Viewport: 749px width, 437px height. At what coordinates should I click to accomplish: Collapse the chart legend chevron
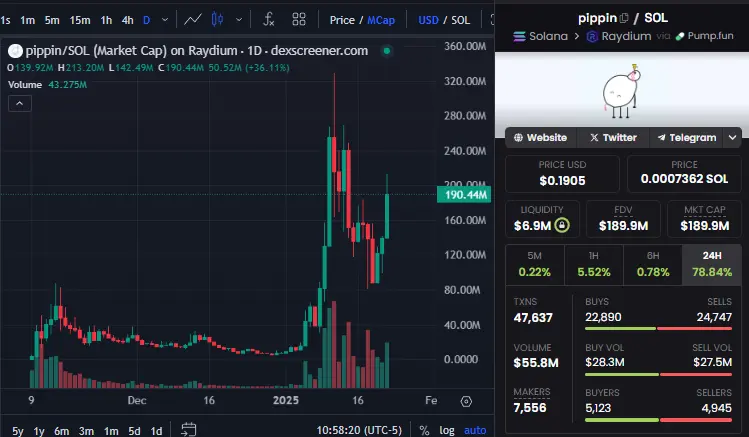tap(20, 103)
